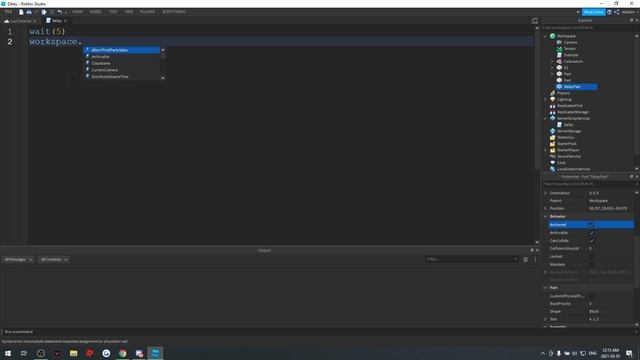Click the Undo arrow icon
Image resolution: width=640 pixels, height=360 pixels.
pos(60,12)
